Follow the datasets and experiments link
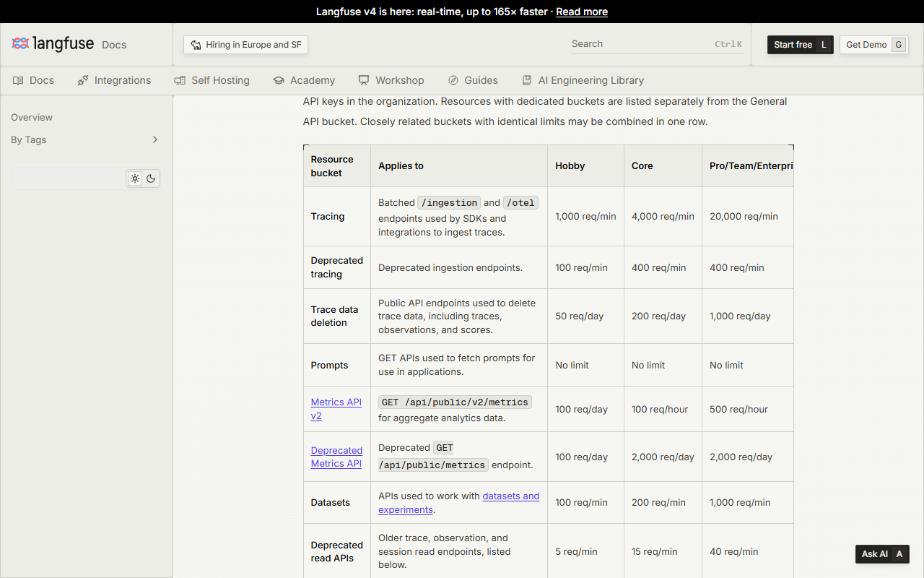This screenshot has width=924, height=578. click(458, 503)
